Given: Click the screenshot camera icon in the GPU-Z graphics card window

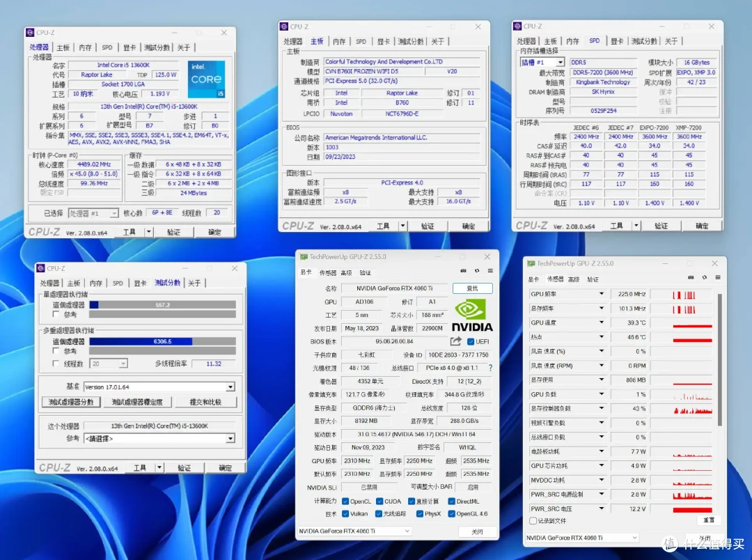Looking at the screenshot, I should (x=463, y=271).
